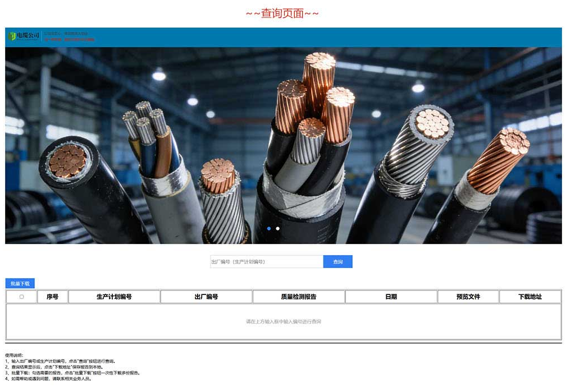Viewport: 566px width, 392px height.
Task: Click the second white carousel dot
Action: pyautogui.click(x=277, y=229)
